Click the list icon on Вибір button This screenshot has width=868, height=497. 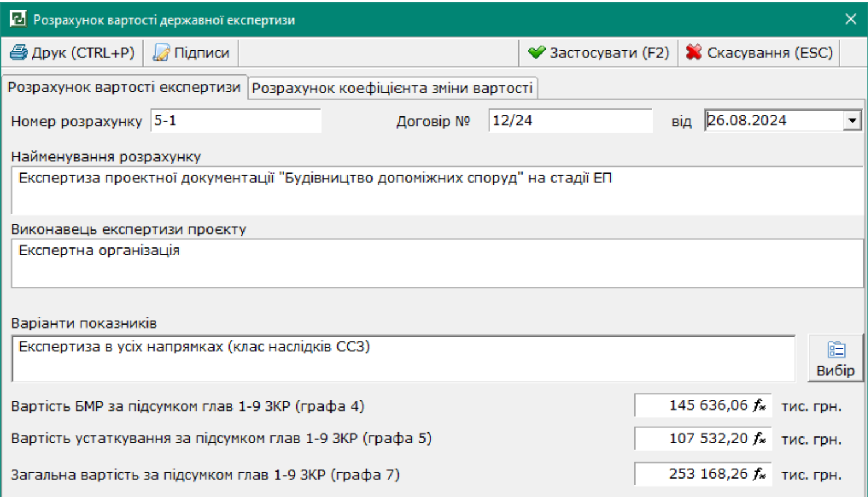click(x=836, y=350)
